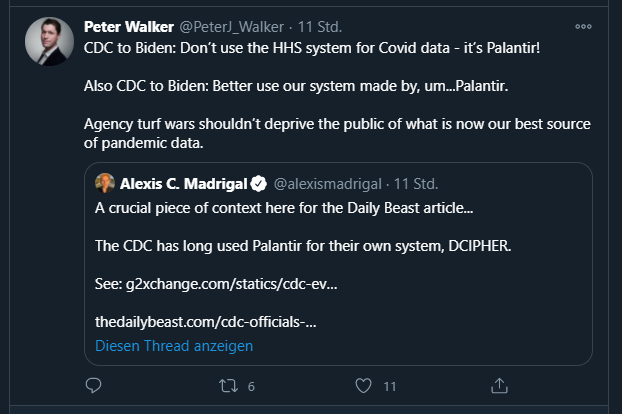
Task: Click the retweet count of 6
Action: point(251,386)
